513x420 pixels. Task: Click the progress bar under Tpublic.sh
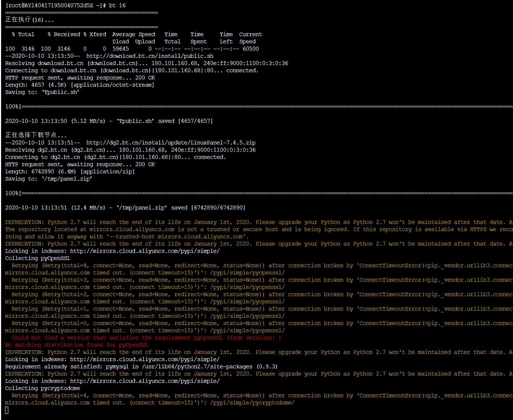pos(266,107)
